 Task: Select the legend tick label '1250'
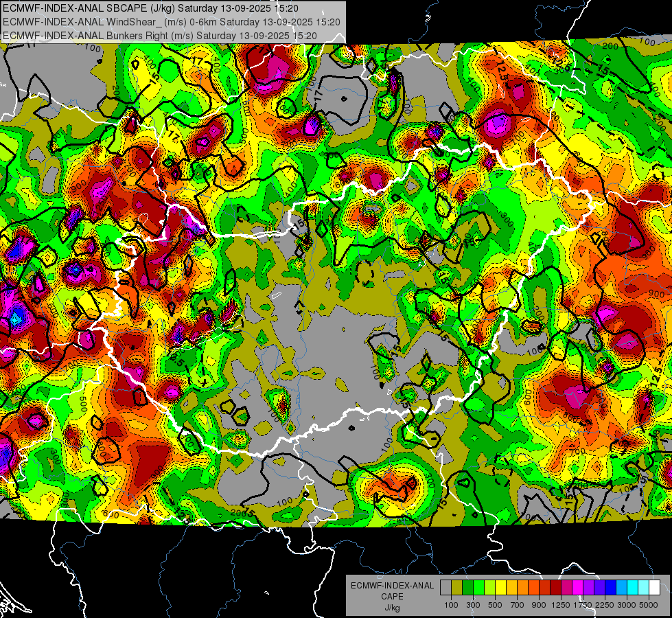561,605
